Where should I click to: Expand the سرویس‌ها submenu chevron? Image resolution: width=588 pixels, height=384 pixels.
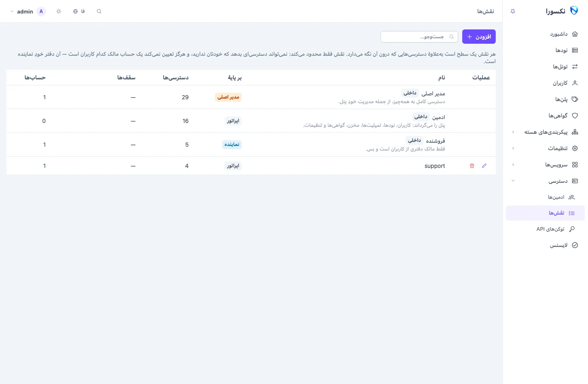(513, 165)
